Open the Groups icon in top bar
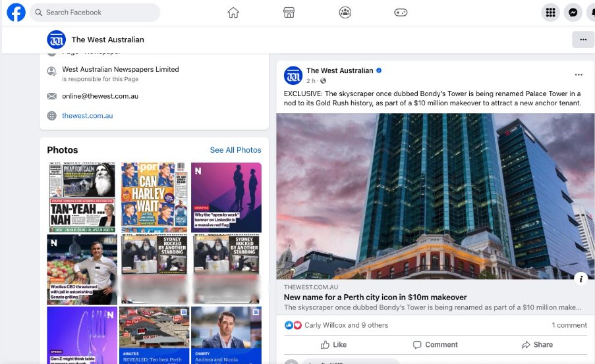The image size is (595, 364). (x=345, y=13)
